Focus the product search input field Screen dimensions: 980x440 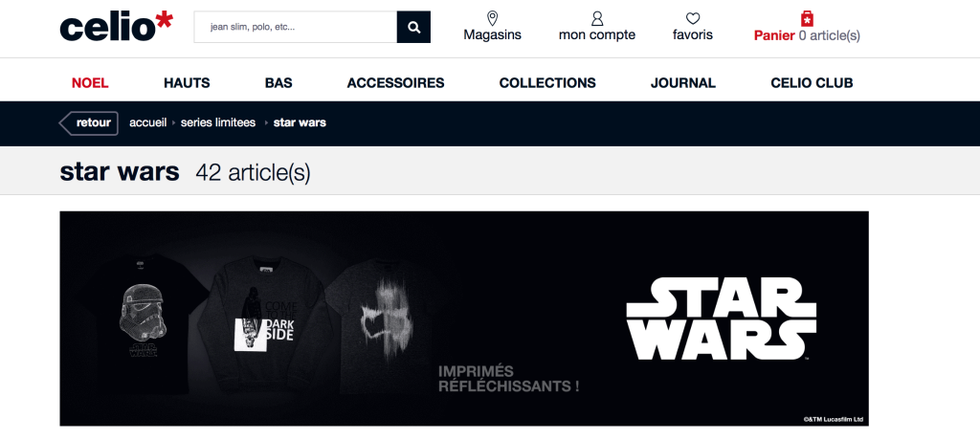[296, 27]
